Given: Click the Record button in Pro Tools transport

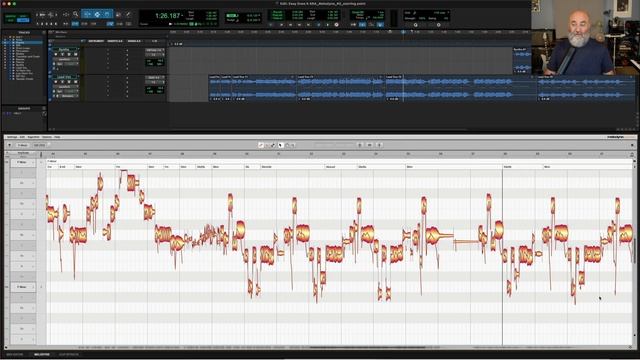Looking at the screenshot, I should [x=336, y=24].
